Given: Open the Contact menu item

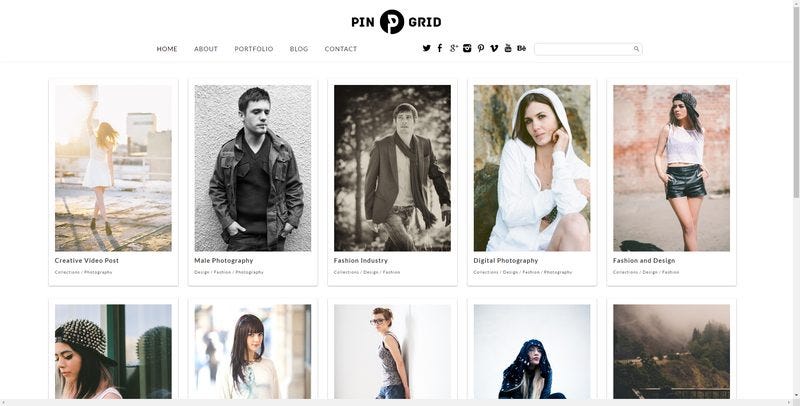Looking at the screenshot, I should [x=341, y=49].
